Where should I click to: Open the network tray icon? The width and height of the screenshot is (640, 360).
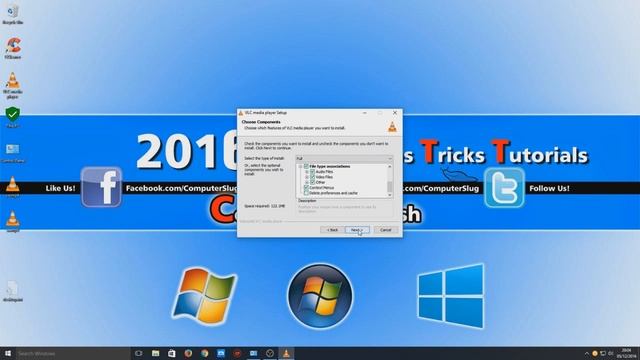(603, 353)
